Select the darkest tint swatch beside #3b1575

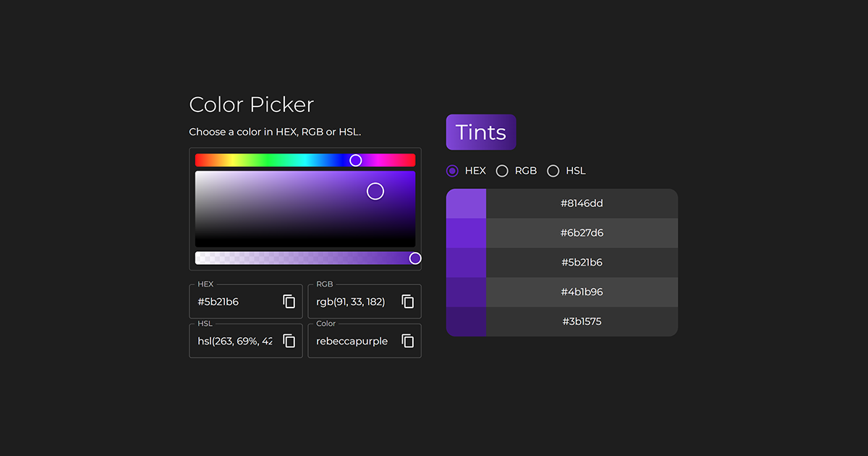click(466, 321)
